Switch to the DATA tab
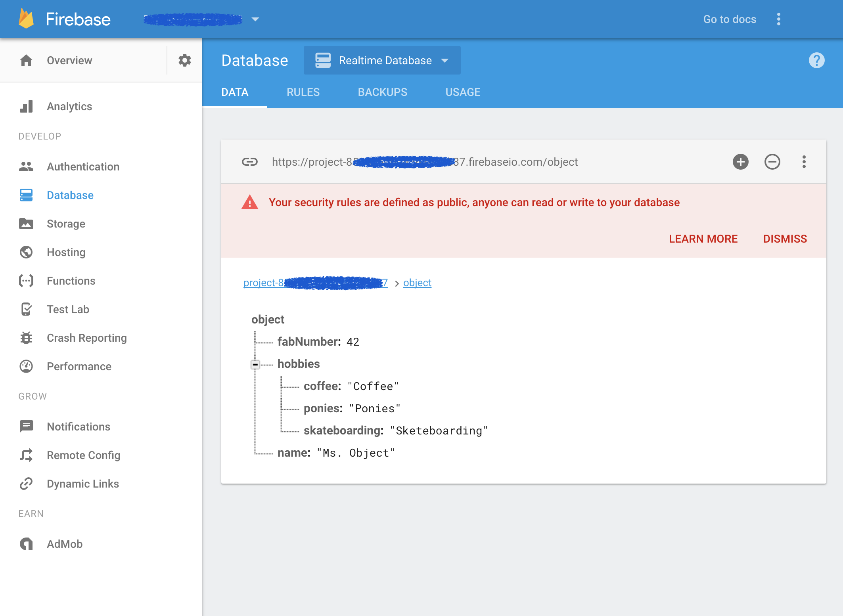 coord(235,92)
